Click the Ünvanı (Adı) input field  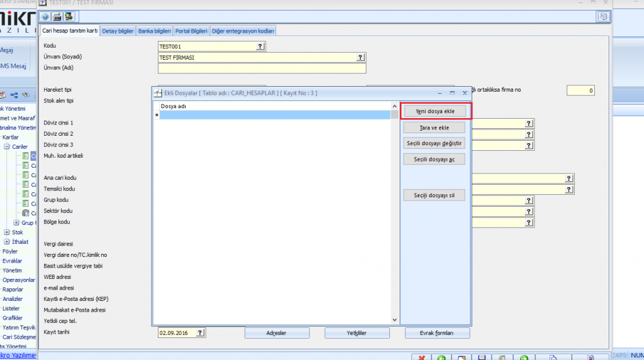pos(262,68)
